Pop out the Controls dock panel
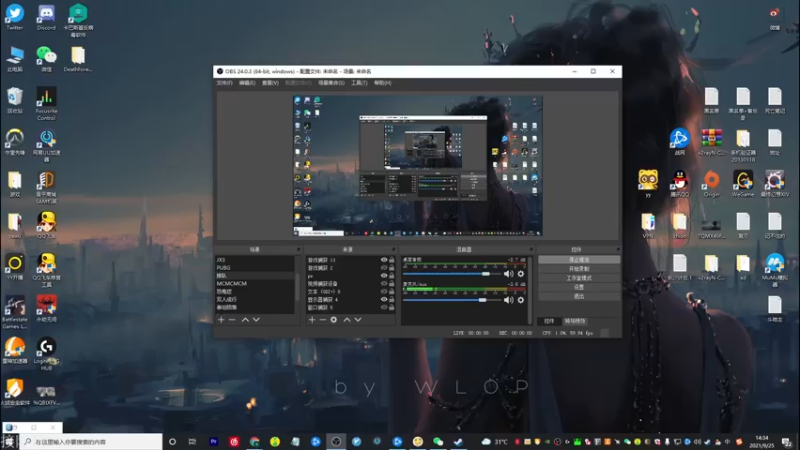The height and width of the screenshot is (450, 800). tap(618, 249)
